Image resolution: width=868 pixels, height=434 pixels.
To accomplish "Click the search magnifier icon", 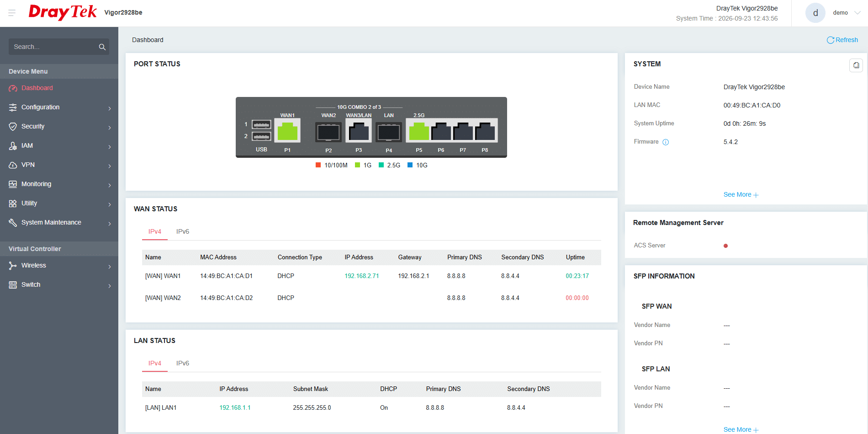I will point(102,47).
